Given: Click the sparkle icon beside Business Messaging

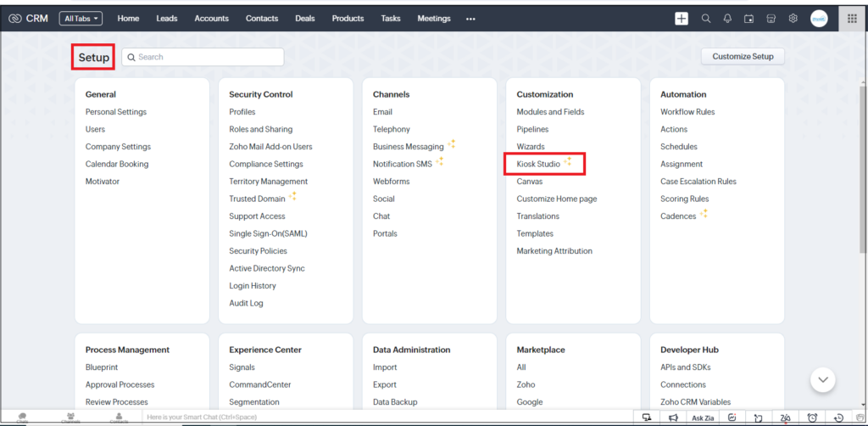Looking at the screenshot, I should [452, 144].
